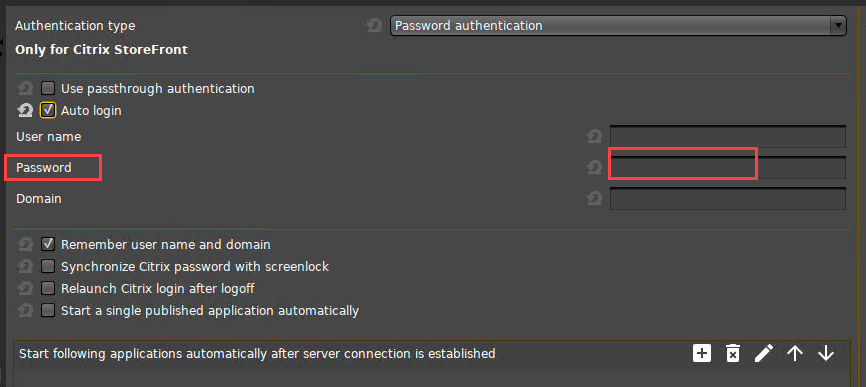Focus the Password input field
Screen dimensions: 866x387
(x=727, y=167)
